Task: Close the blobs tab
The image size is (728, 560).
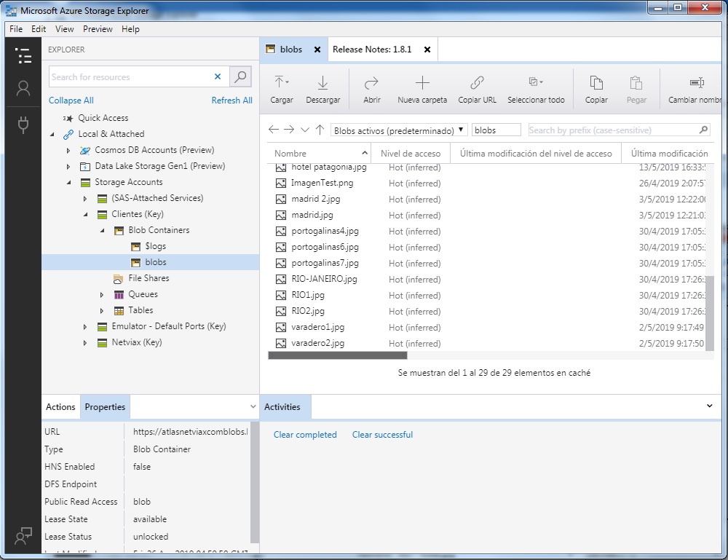Action: (317, 50)
